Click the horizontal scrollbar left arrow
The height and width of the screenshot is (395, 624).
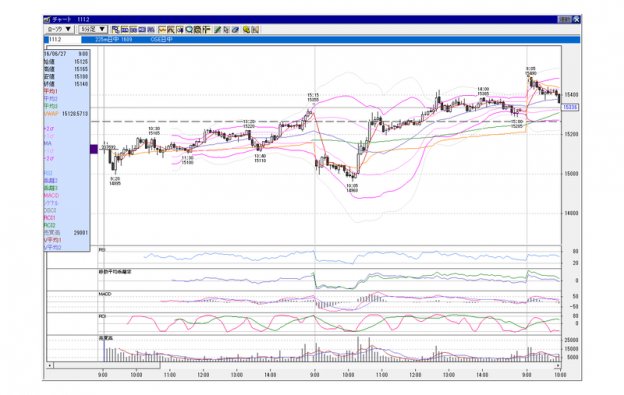click(x=50, y=365)
